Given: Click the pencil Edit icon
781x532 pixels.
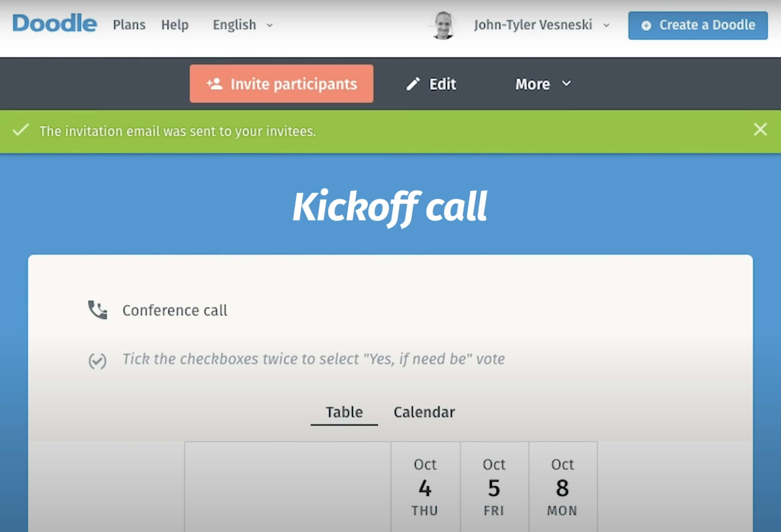Looking at the screenshot, I should click(413, 84).
